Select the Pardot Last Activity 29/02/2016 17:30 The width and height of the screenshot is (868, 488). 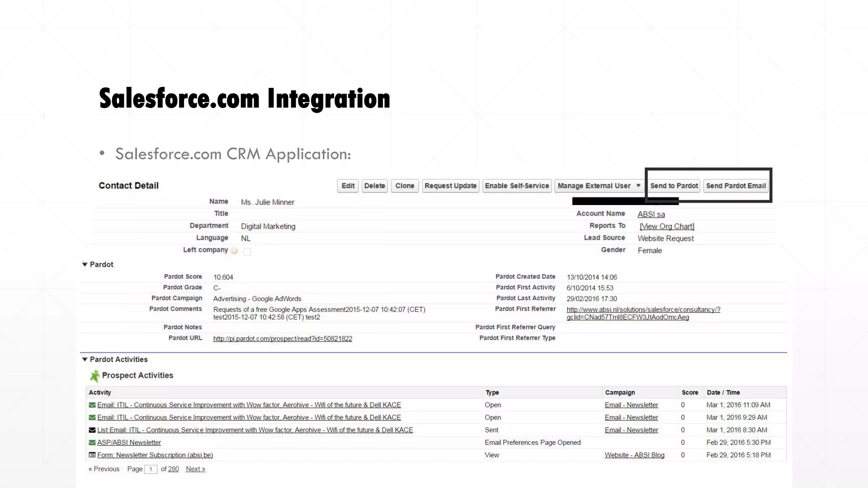592,299
